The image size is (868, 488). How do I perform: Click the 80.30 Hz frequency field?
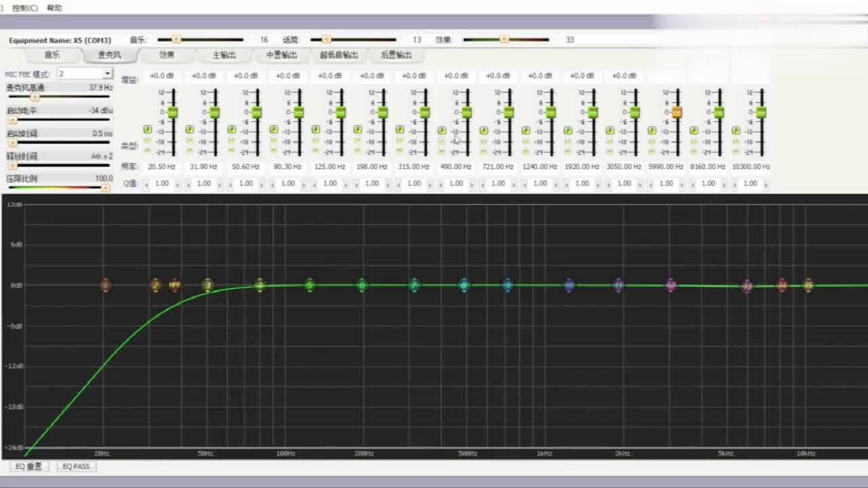pos(288,167)
